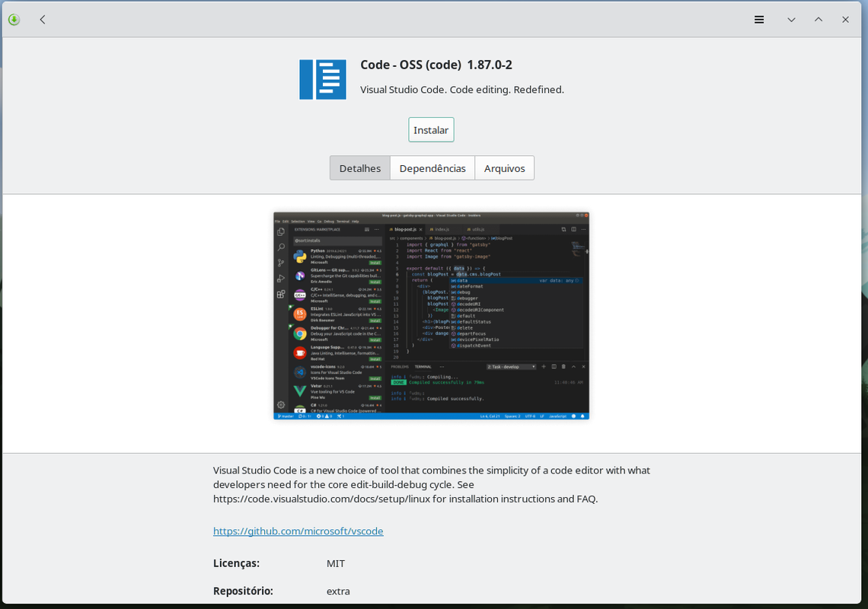Minimize the window with the down chevron
868x609 pixels.
(x=791, y=19)
